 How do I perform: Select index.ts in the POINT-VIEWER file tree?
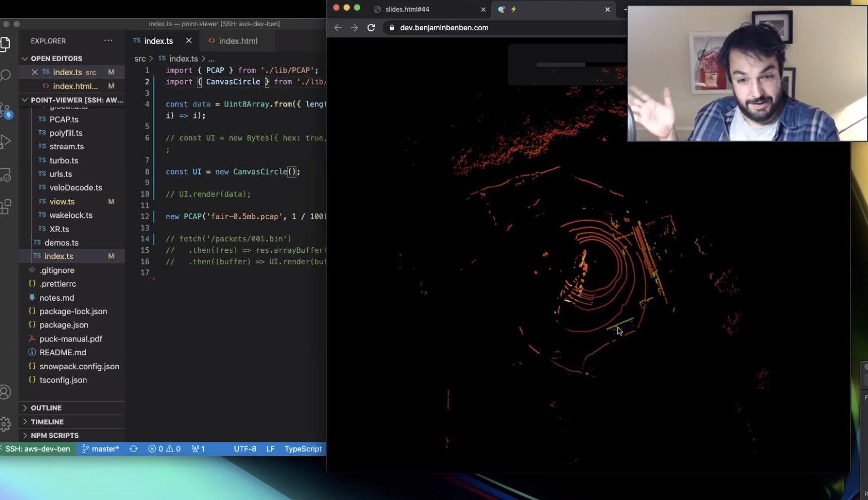(x=72, y=256)
